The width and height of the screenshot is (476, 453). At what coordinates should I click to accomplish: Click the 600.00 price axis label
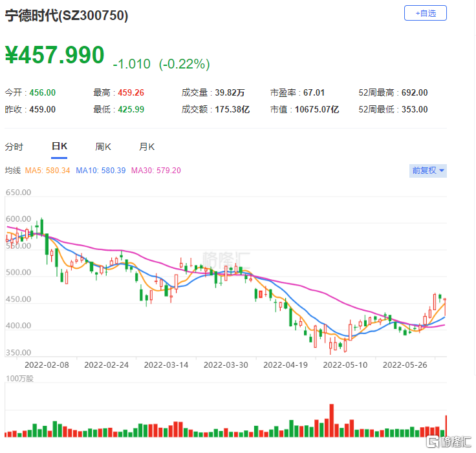(18, 219)
